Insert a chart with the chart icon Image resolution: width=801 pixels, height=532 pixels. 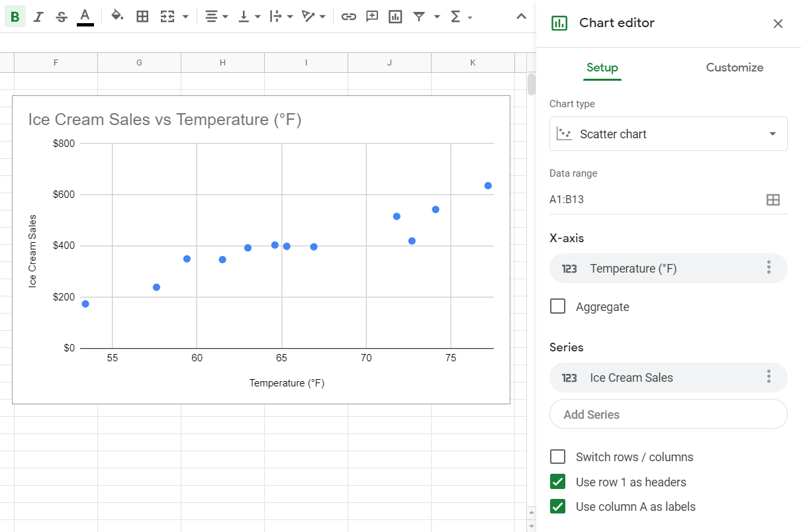pyautogui.click(x=395, y=16)
